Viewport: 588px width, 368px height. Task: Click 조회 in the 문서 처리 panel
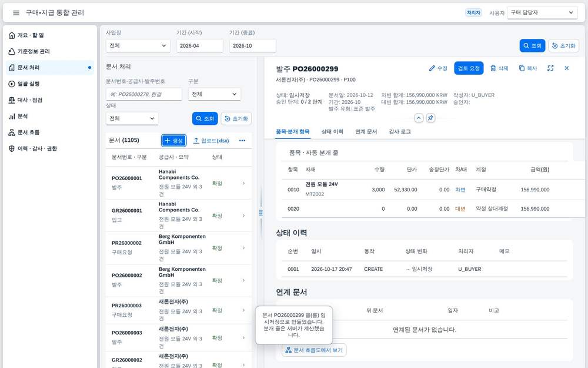click(205, 118)
